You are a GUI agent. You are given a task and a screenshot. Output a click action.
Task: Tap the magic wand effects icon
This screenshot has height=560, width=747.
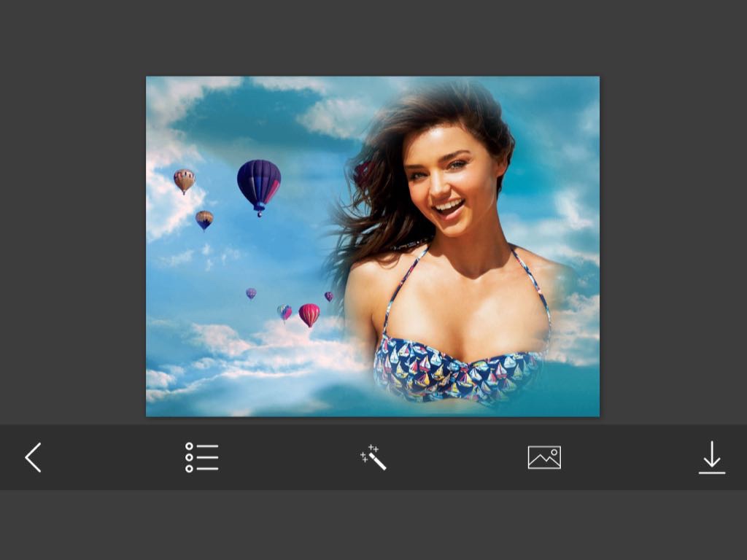pyautogui.click(x=373, y=457)
